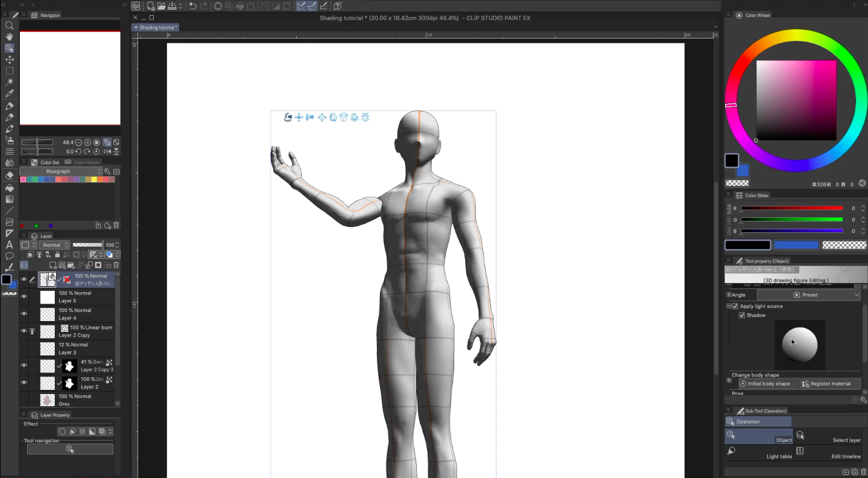The width and height of the screenshot is (868, 478).
Task: Select the Select layer sub tool
Action: click(828, 436)
